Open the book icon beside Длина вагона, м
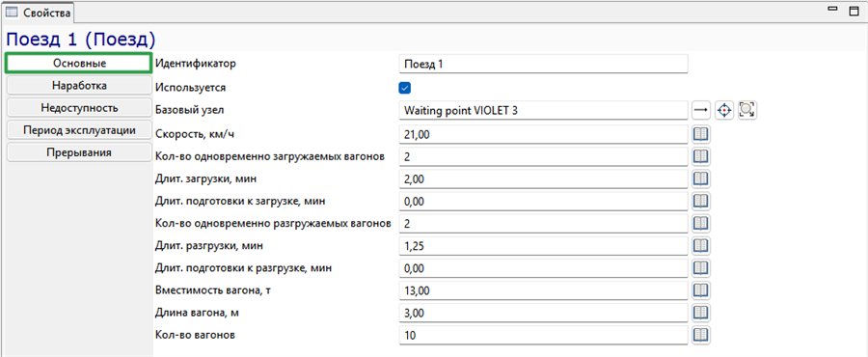Screen dimensions: 868x357 click(701, 313)
